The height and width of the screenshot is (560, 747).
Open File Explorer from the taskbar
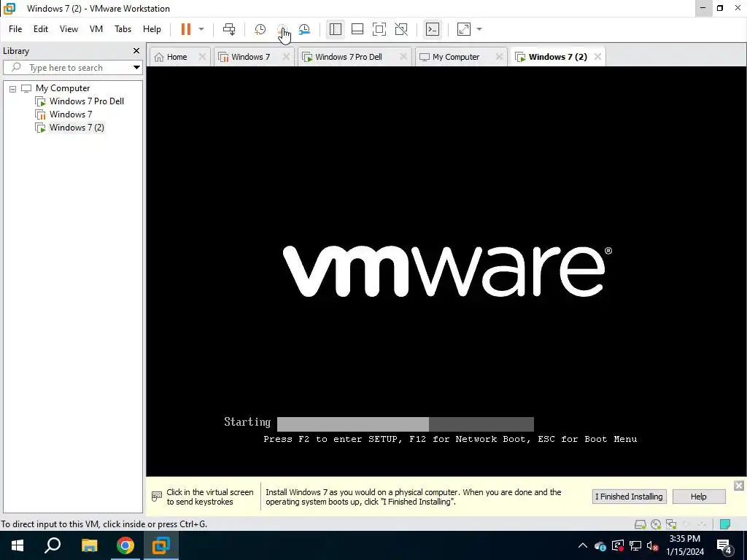point(89,545)
